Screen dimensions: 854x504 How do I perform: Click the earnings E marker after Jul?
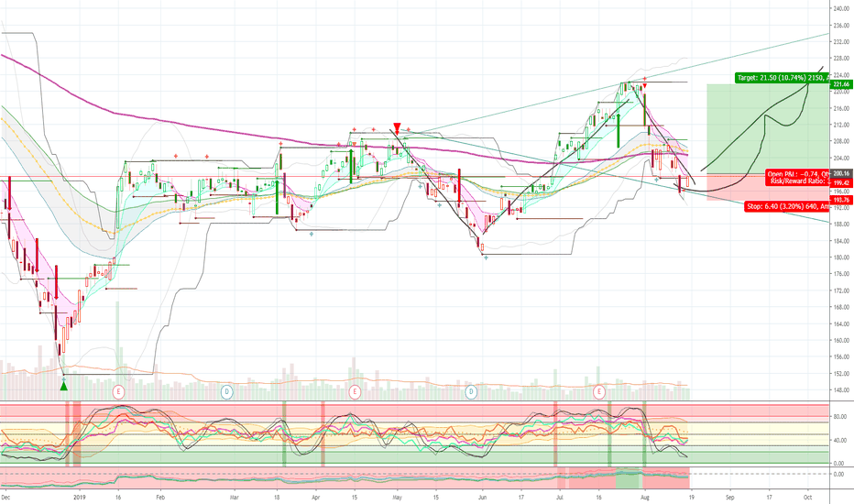tap(599, 391)
